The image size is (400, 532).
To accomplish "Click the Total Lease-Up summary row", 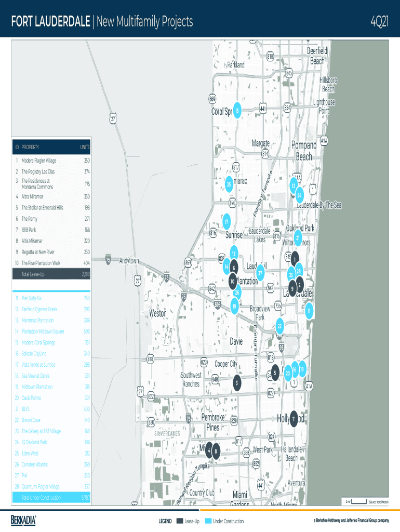I will click(x=51, y=274).
